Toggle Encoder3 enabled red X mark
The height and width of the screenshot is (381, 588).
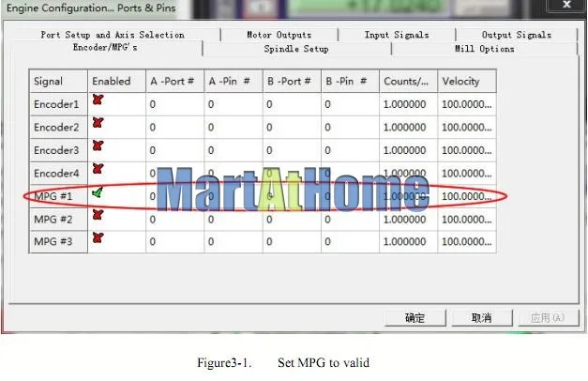pyautogui.click(x=98, y=145)
